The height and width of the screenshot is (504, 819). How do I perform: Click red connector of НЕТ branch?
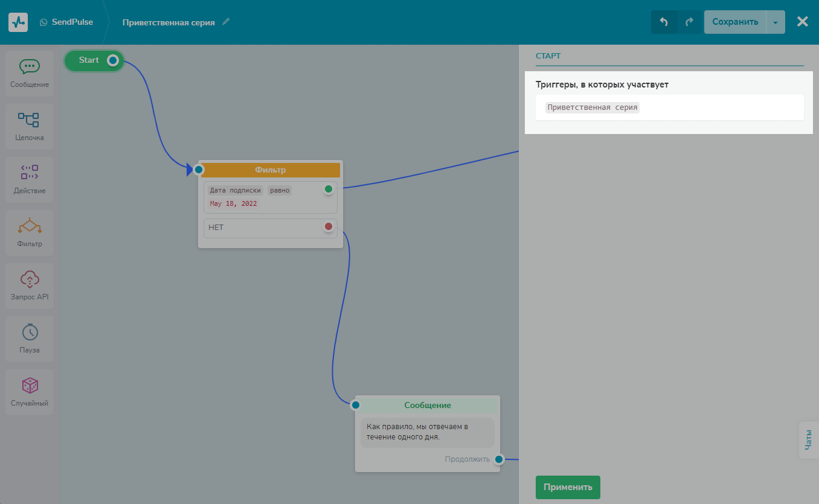click(329, 226)
